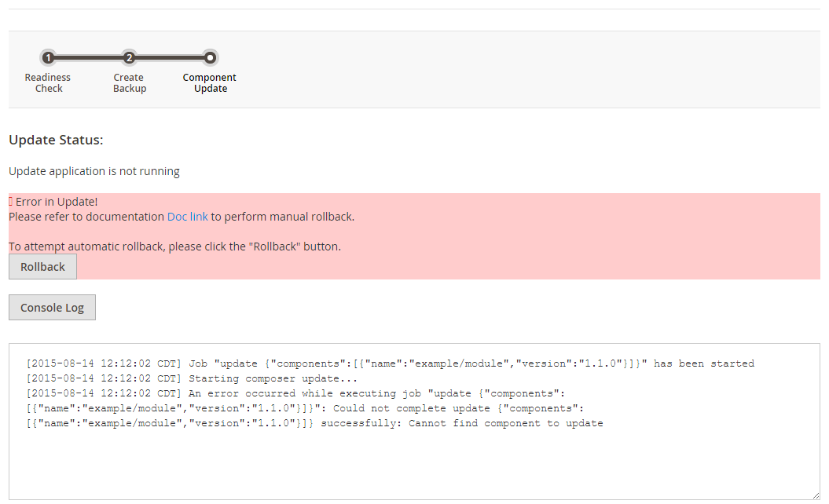Click progress bar between steps 2 and 3
Image resolution: width=829 pixels, height=504 pixels.
pos(170,57)
